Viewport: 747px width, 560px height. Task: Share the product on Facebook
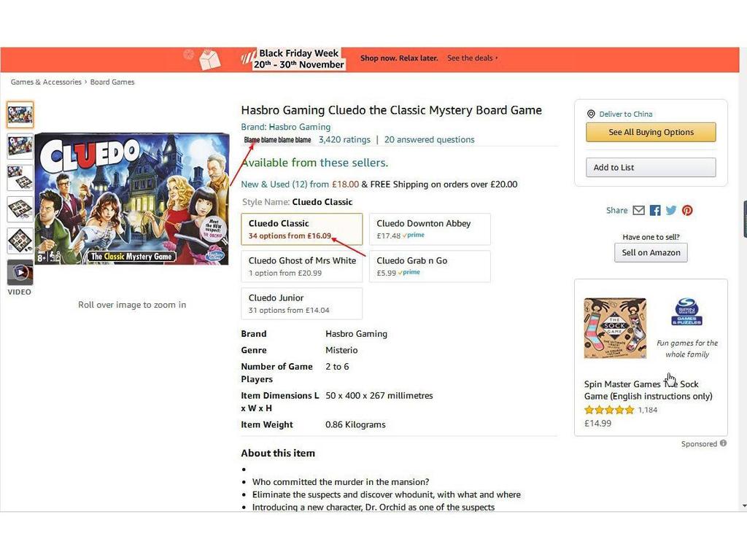pos(655,210)
